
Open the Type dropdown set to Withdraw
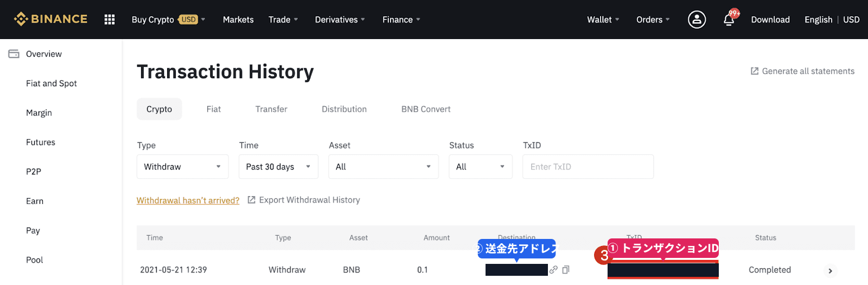(183, 166)
